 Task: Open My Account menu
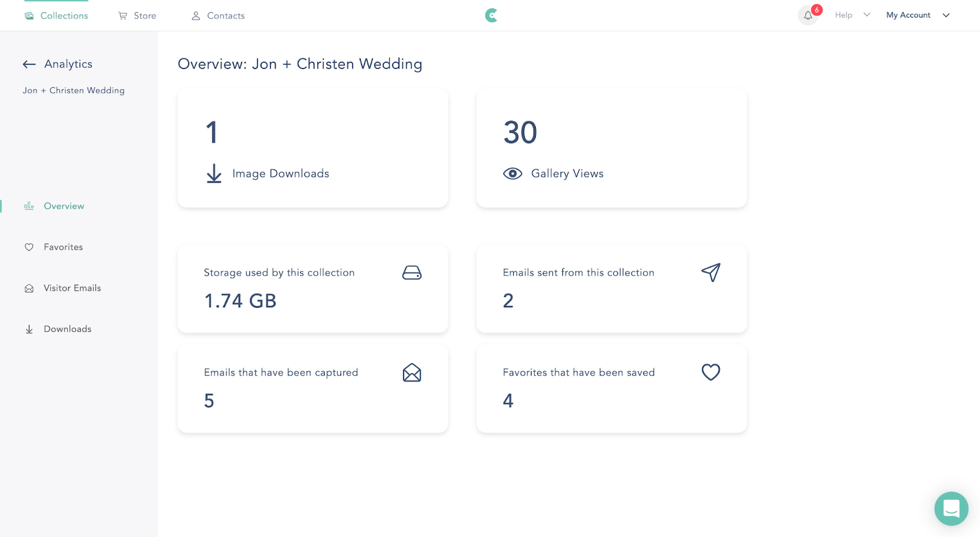tap(908, 15)
